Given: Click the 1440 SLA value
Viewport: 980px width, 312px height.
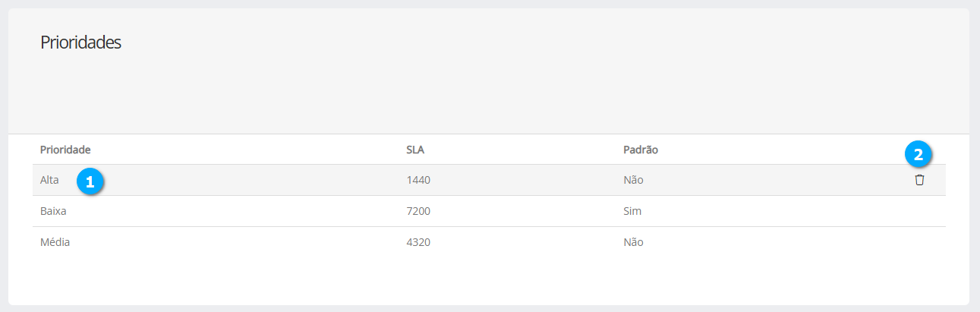Looking at the screenshot, I should click(x=419, y=180).
